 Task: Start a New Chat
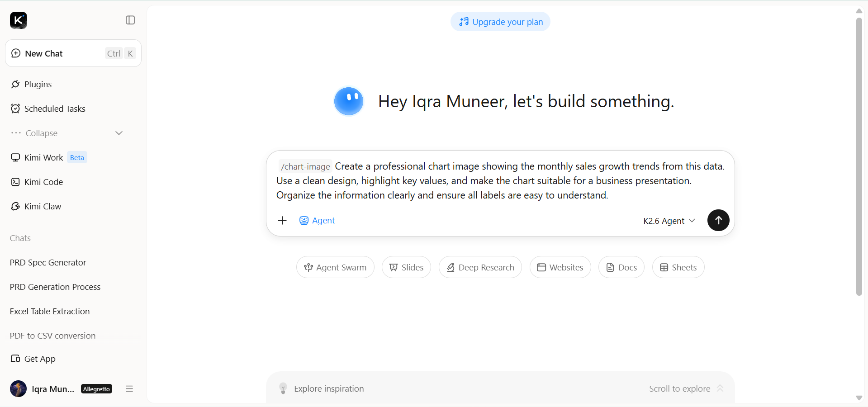point(73,53)
